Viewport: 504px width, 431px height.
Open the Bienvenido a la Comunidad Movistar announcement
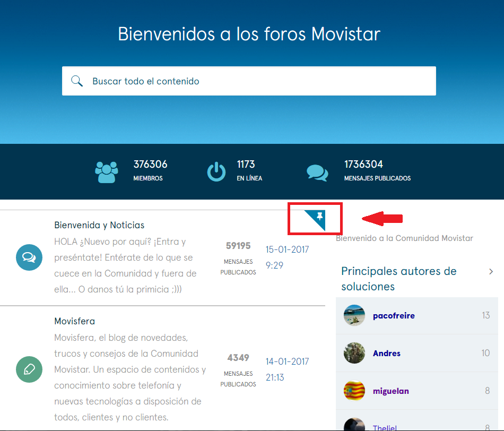(404, 238)
